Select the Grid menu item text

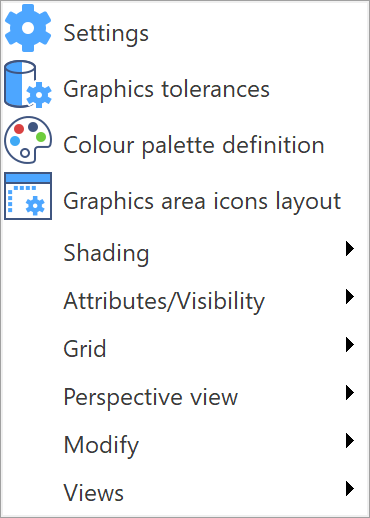(85, 349)
